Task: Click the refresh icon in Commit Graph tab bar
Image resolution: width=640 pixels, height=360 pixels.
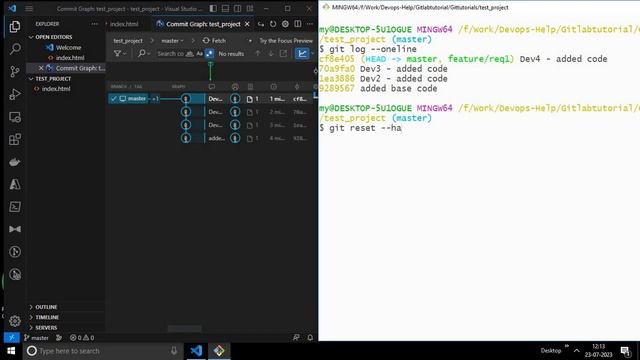Action: point(273,24)
